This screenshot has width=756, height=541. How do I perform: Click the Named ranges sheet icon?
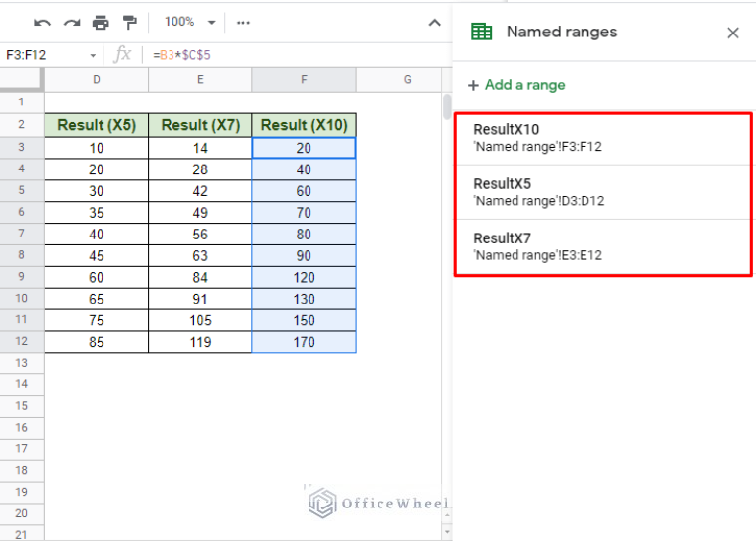pos(481,33)
